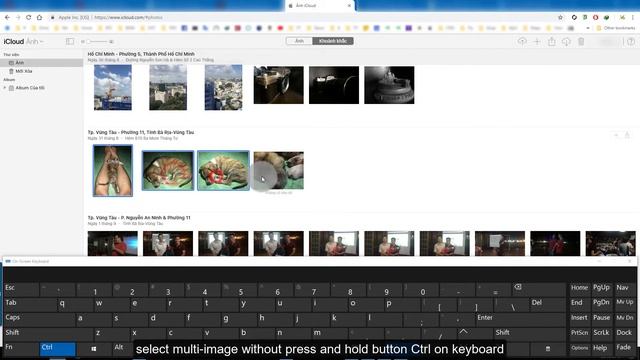Download selected photos cloud icon
The width and height of the screenshot is (640, 360).
(x=566, y=41)
